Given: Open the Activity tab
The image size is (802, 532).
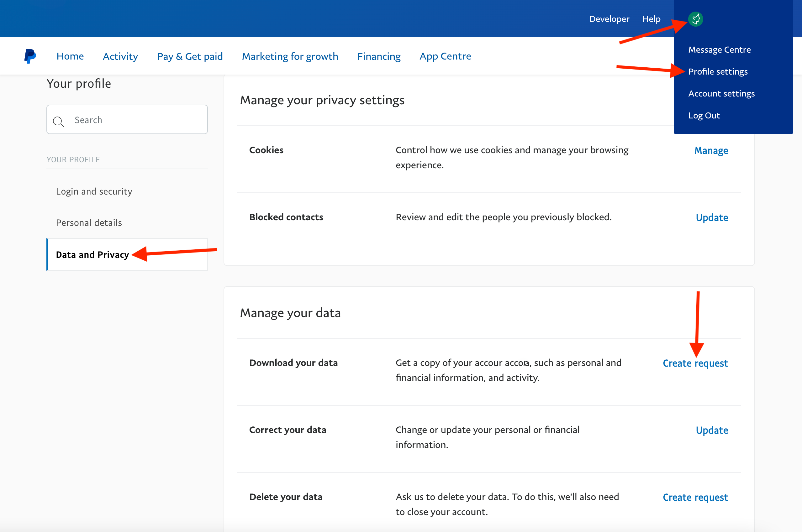Looking at the screenshot, I should [x=120, y=56].
